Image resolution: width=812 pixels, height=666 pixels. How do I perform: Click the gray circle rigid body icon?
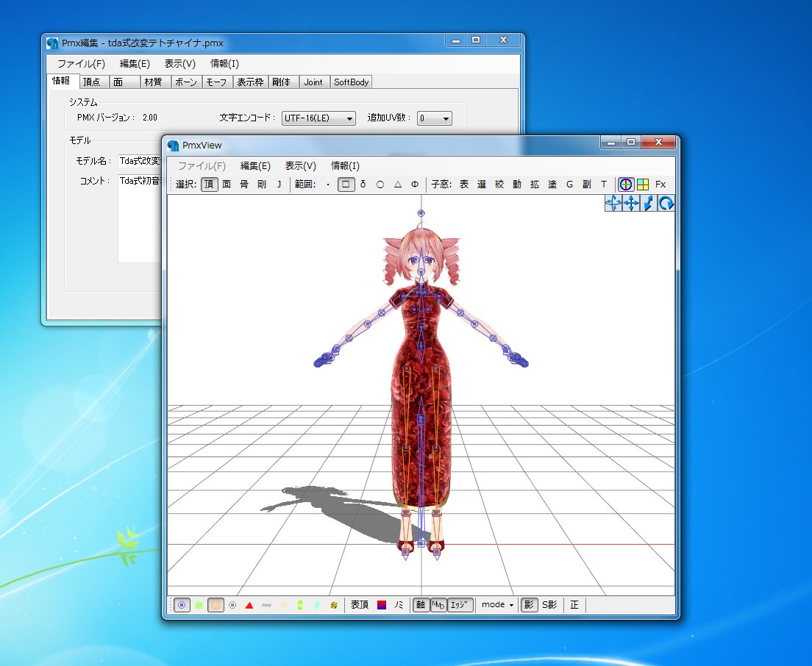coord(232,604)
